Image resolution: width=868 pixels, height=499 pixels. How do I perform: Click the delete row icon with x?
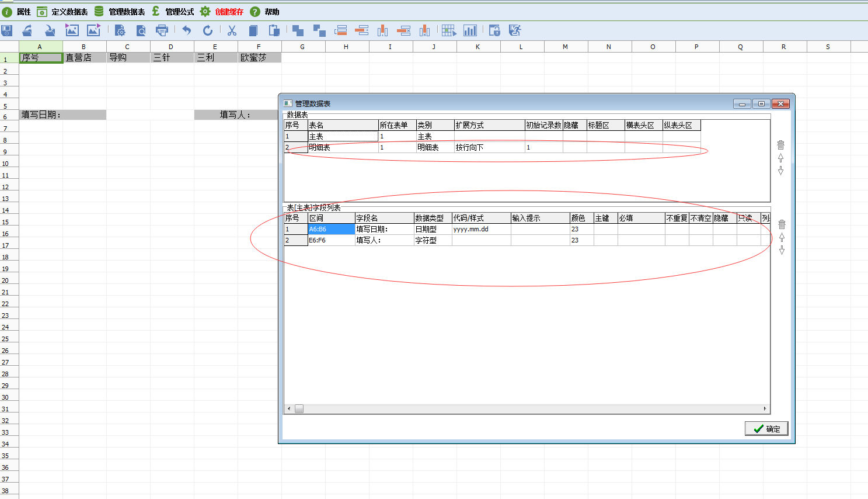pos(404,30)
